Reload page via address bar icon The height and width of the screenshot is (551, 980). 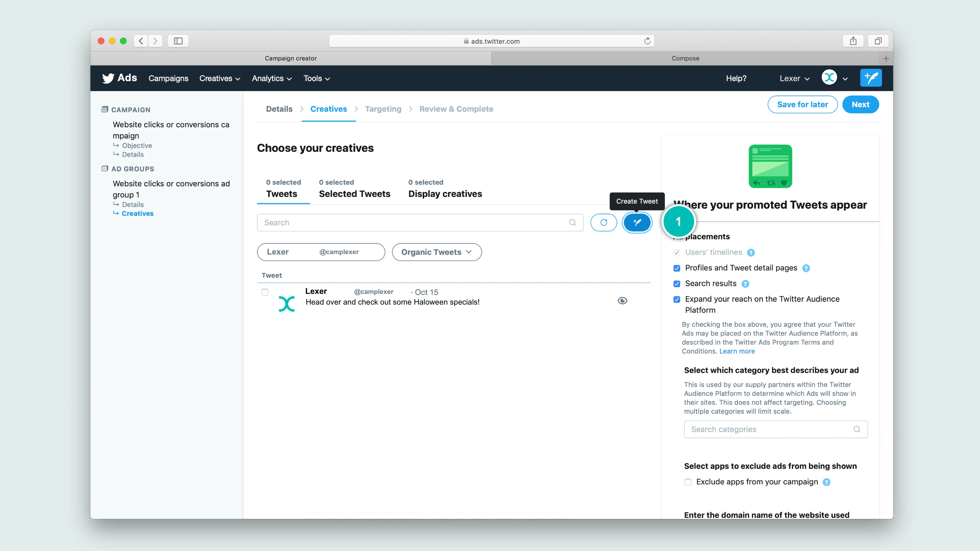[647, 41]
